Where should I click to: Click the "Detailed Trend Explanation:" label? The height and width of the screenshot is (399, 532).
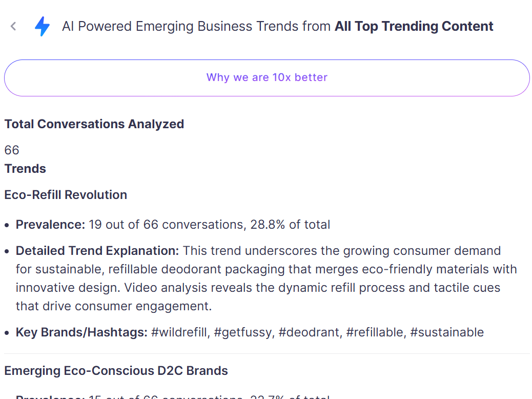(97, 251)
